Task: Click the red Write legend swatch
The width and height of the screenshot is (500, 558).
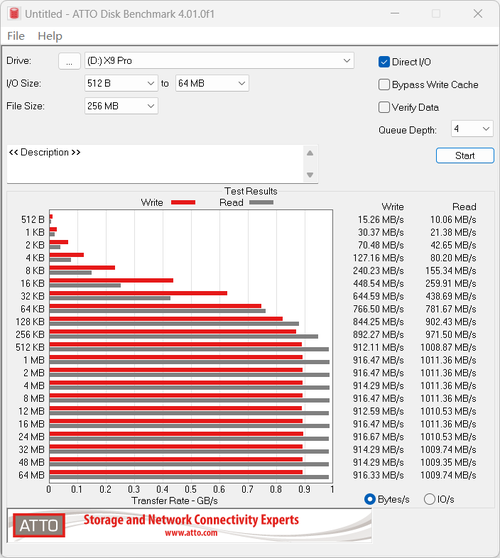Action: (x=183, y=202)
